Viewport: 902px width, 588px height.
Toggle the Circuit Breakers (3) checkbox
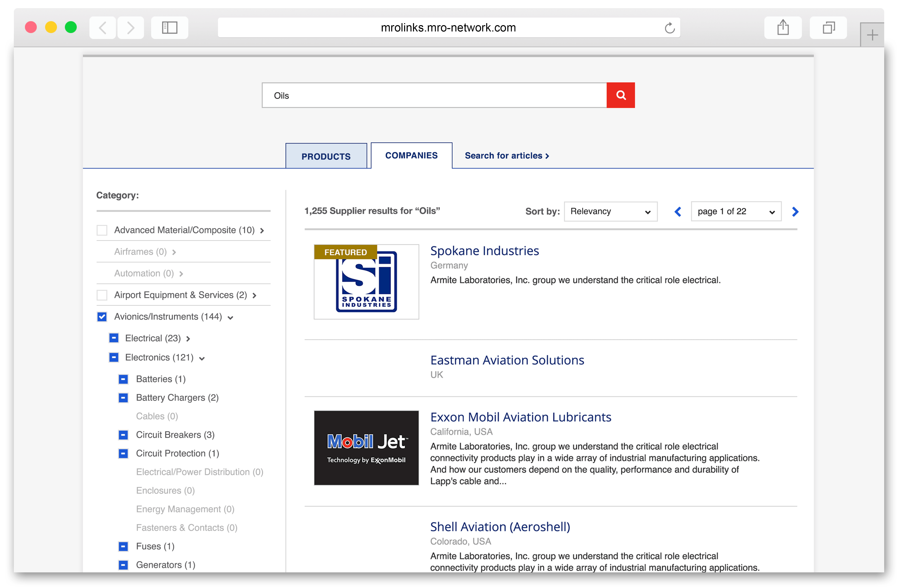[x=123, y=435]
